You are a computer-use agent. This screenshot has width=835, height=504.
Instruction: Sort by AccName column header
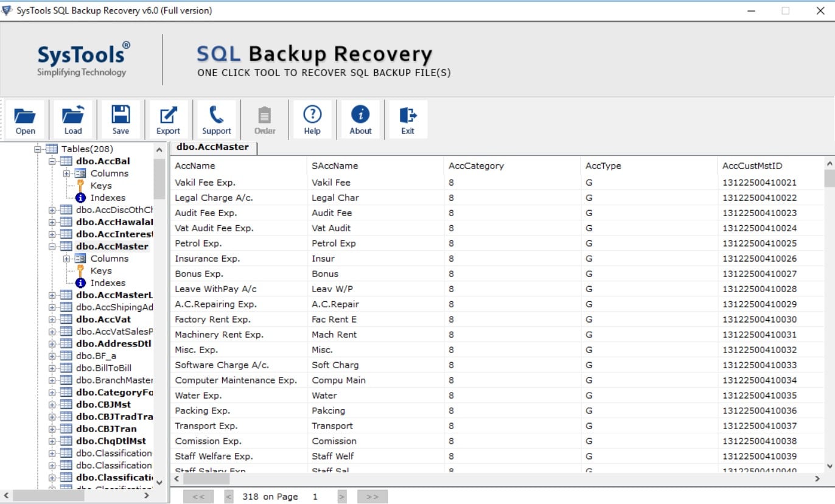click(x=239, y=166)
